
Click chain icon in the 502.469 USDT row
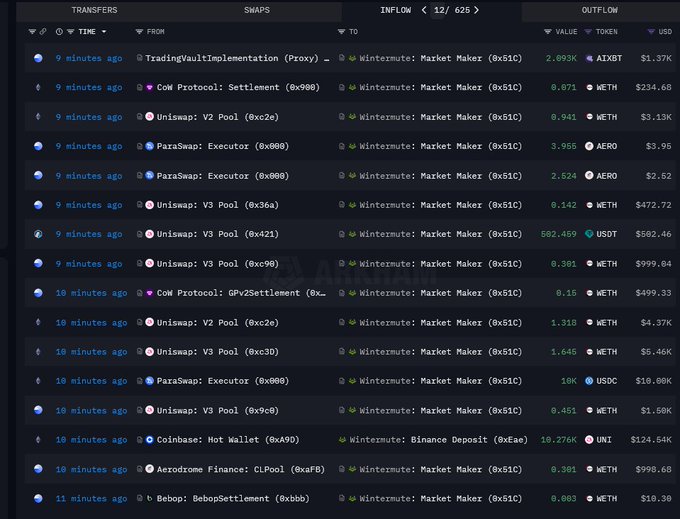[x=38, y=234]
